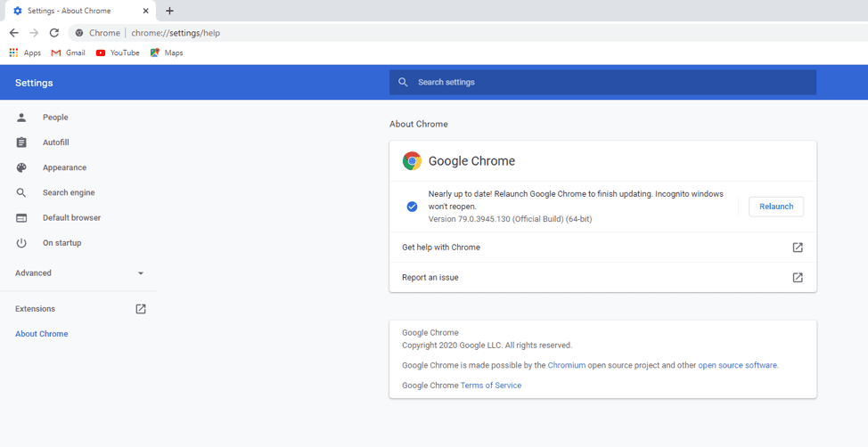Open the Maps bookmark
Viewport: 868px width, 447px height.
pos(167,53)
